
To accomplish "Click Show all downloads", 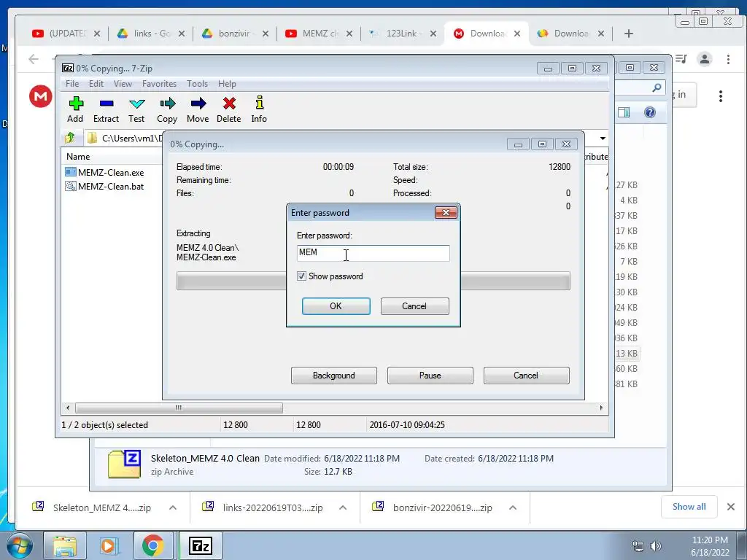I will click(x=689, y=507).
